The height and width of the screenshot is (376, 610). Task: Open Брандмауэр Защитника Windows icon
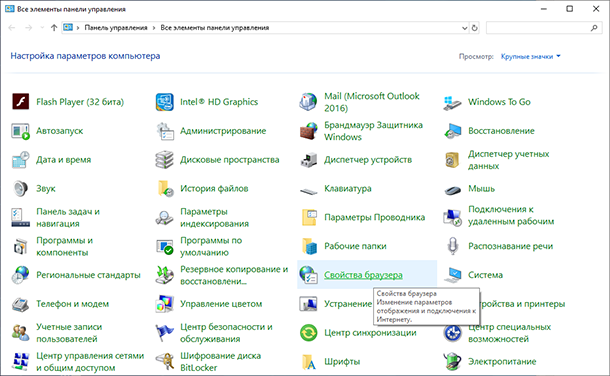pos(309,131)
